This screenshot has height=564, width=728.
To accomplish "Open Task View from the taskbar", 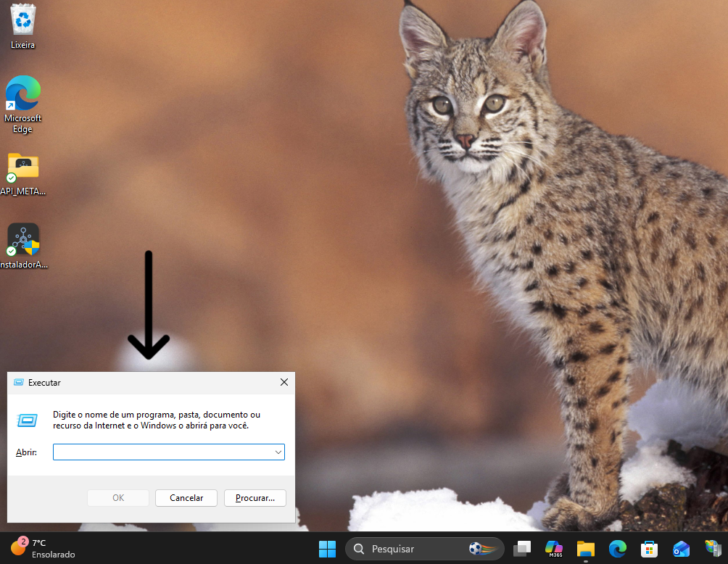I will pos(522,549).
